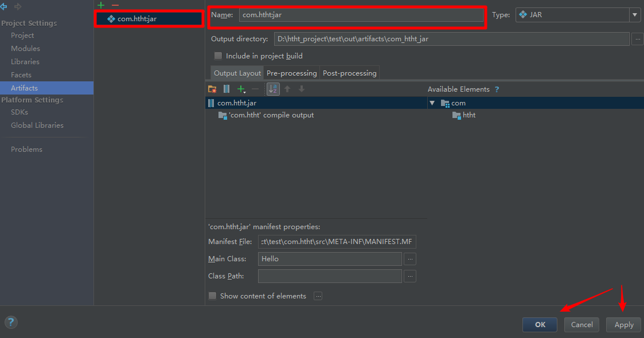Open the Problems page

click(x=26, y=150)
